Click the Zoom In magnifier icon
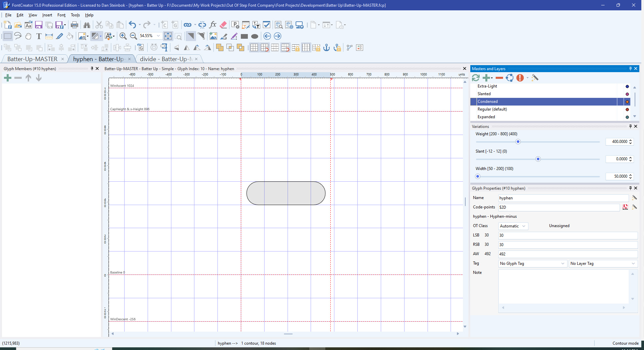The height and width of the screenshot is (350, 644). tap(123, 36)
